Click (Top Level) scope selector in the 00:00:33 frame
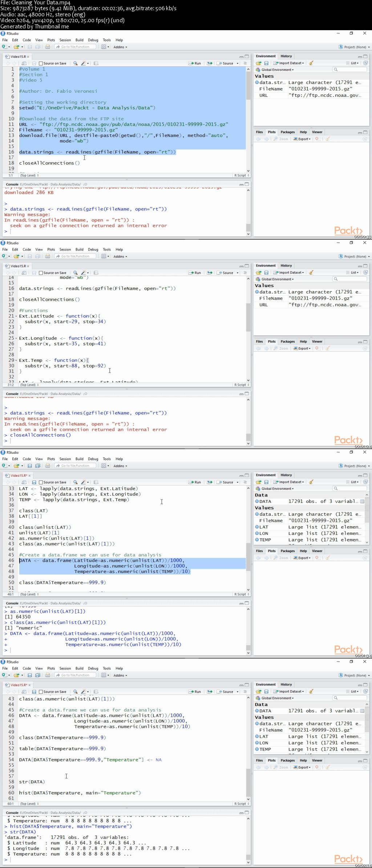This screenshot has height=868, width=372. point(29,175)
